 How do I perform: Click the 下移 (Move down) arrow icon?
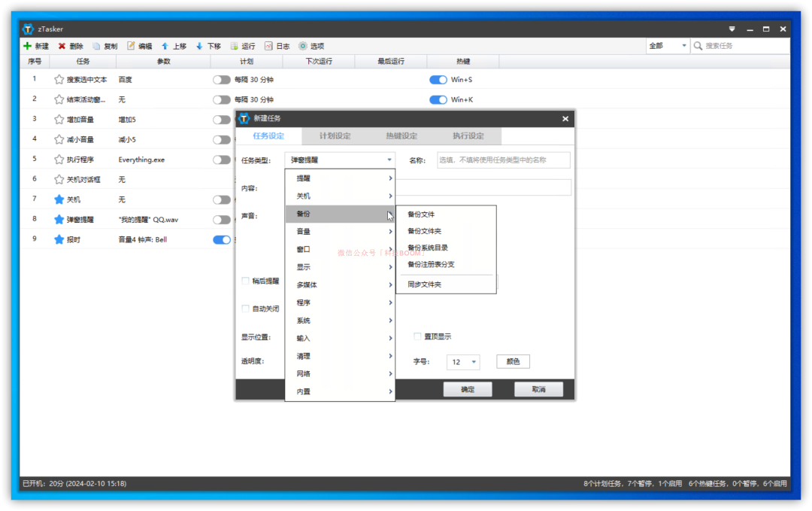[199, 46]
